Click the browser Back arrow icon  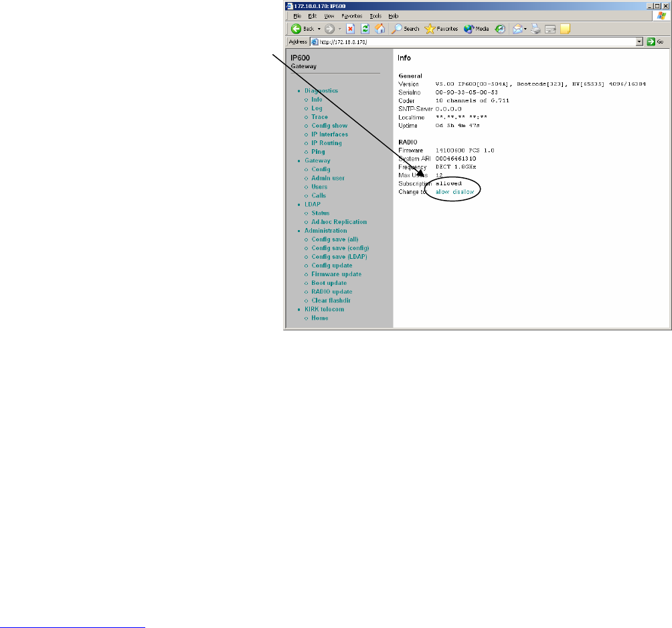click(296, 29)
